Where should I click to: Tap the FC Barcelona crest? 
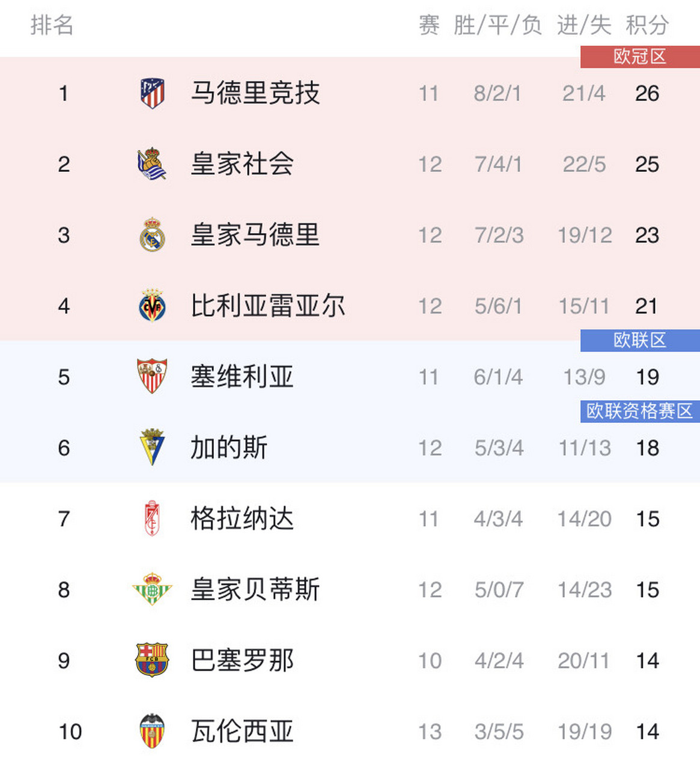click(x=152, y=660)
